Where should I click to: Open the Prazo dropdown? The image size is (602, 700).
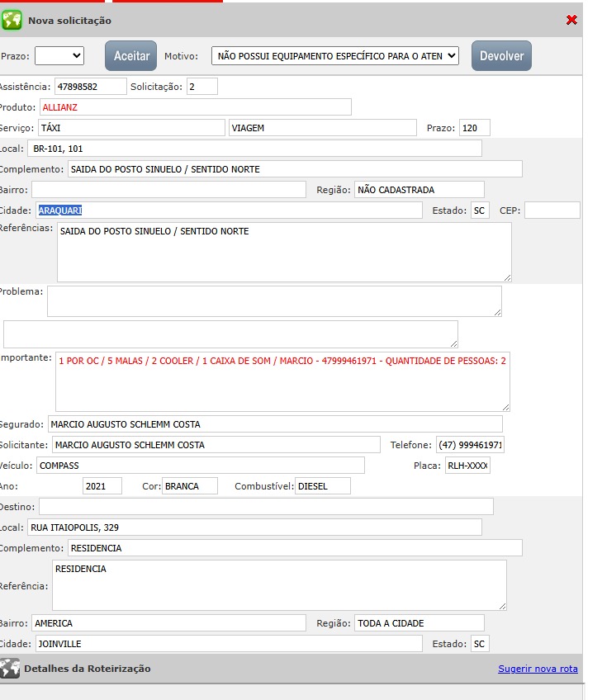point(59,55)
